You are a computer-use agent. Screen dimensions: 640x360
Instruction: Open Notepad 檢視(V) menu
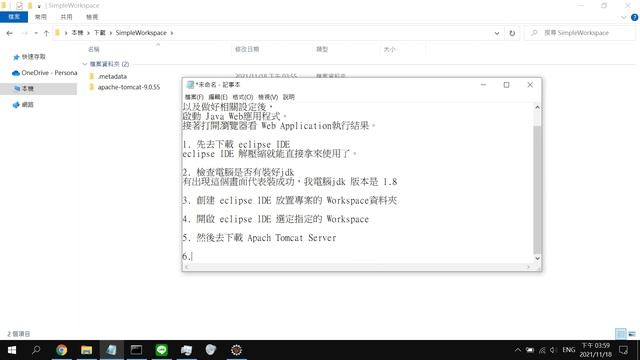pyautogui.click(x=268, y=97)
